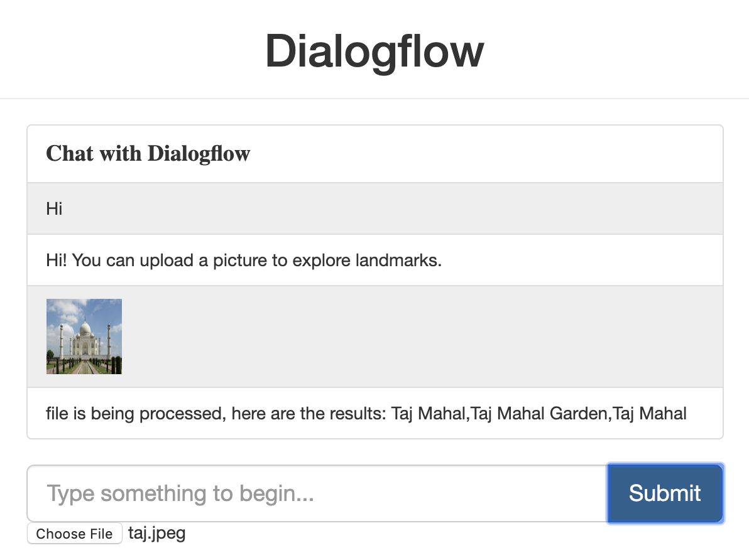Screen dimensions: 749x560
Task: Click the word 'landmarks' in the greeting
Action: 398,260
